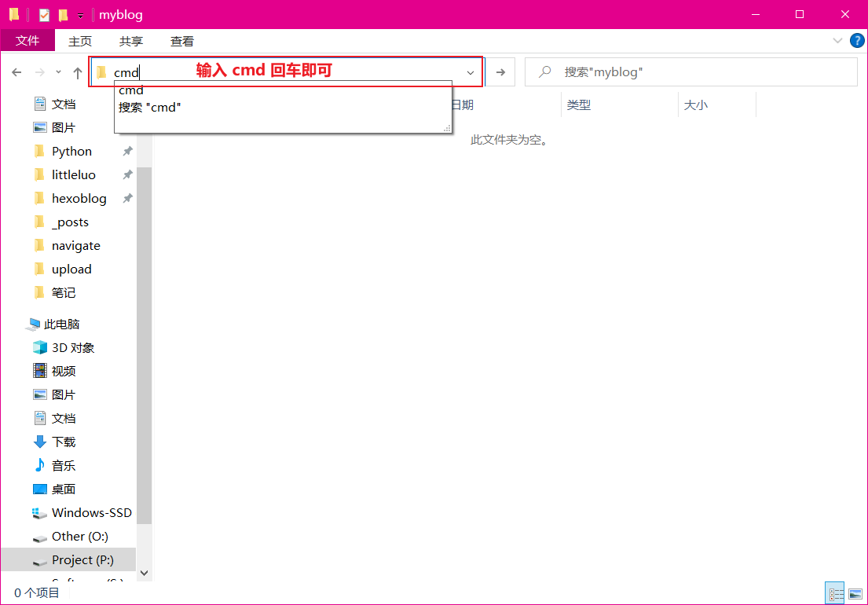Choose 搜索 "cmd" suggestion
Image resolution: width=868 pixels, height=605 pixels.
(x=150, y=107)
